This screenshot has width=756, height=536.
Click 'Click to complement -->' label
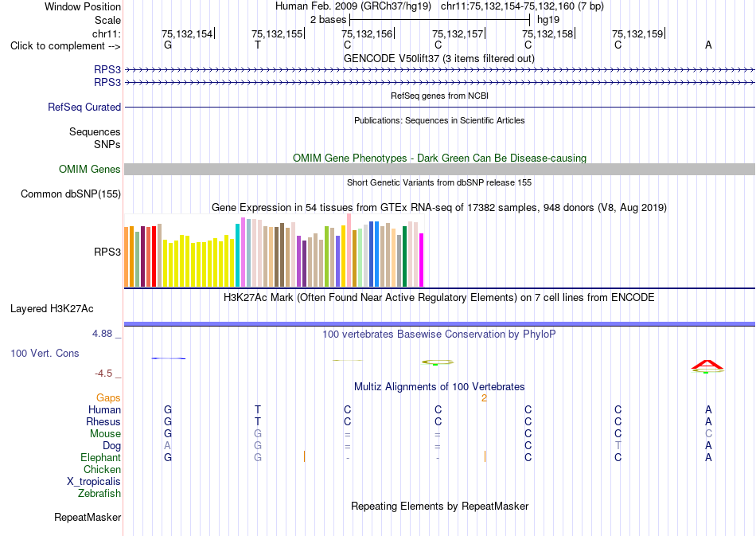65,46
